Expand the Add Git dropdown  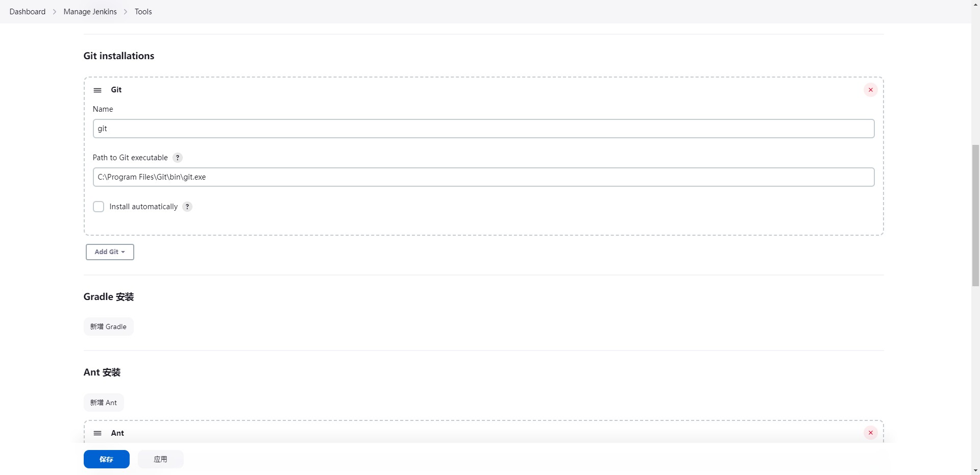[110, 252]
